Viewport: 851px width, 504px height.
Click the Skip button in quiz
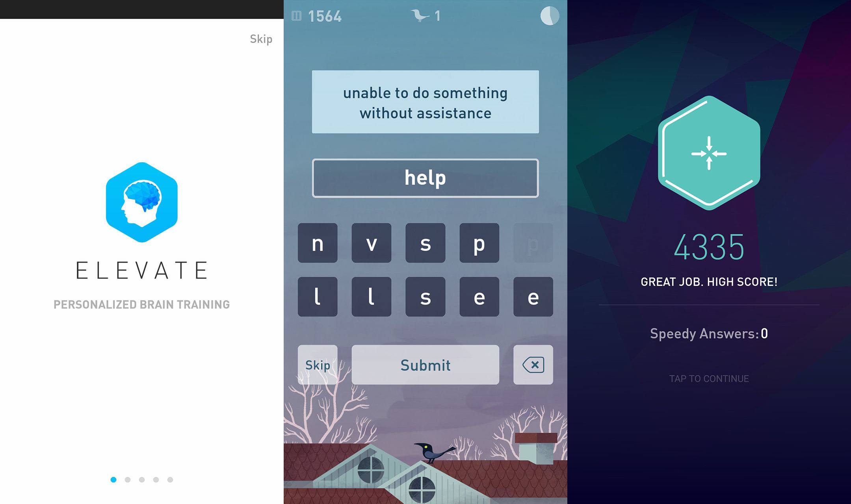coord(319,364)
